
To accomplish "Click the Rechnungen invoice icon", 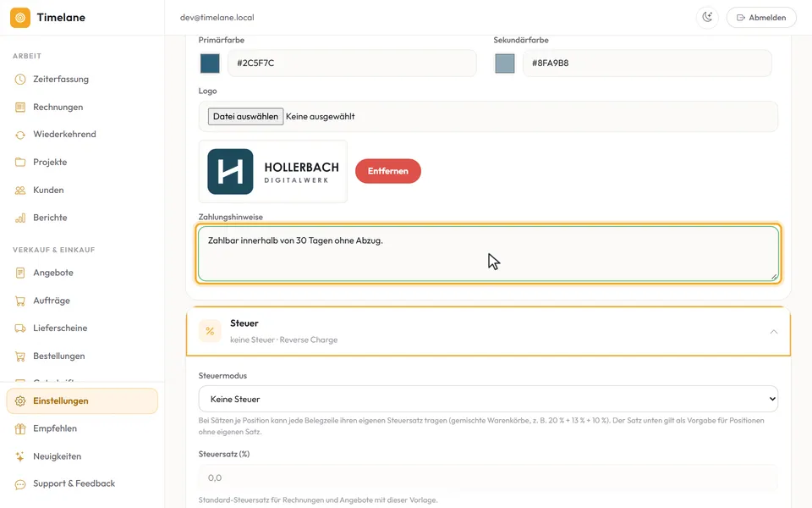I will click(20, 108).
